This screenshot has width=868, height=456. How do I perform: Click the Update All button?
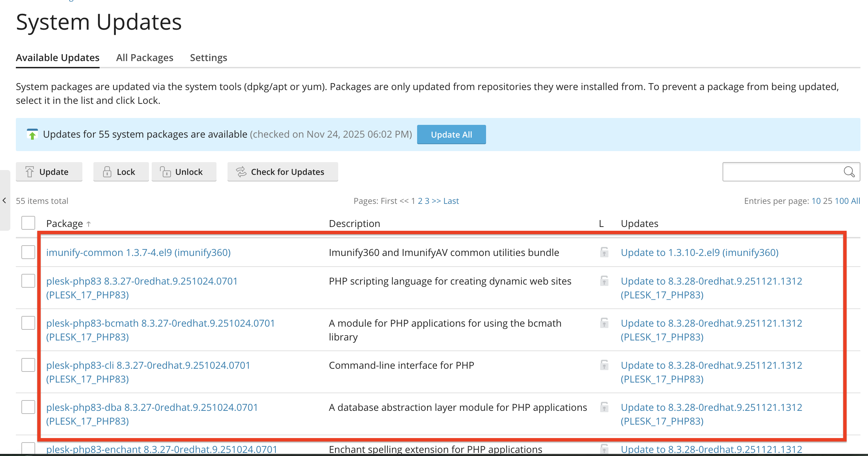[451, 135]
